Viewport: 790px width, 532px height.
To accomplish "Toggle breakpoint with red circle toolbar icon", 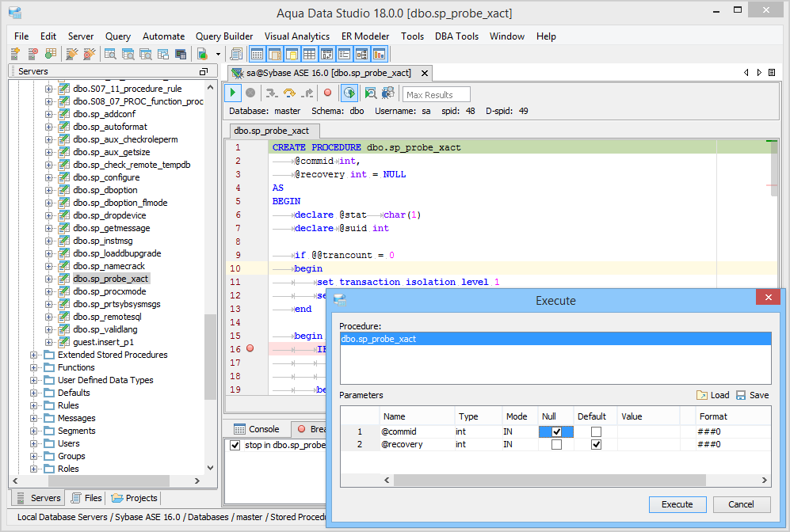I will pyautogui.click(x=327, y=93).
